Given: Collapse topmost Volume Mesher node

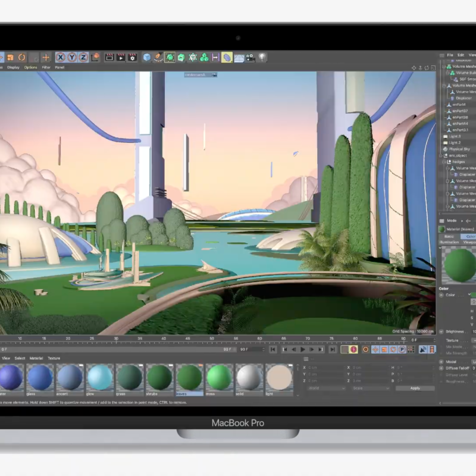Looking at the screenshot, I should 444,67.
